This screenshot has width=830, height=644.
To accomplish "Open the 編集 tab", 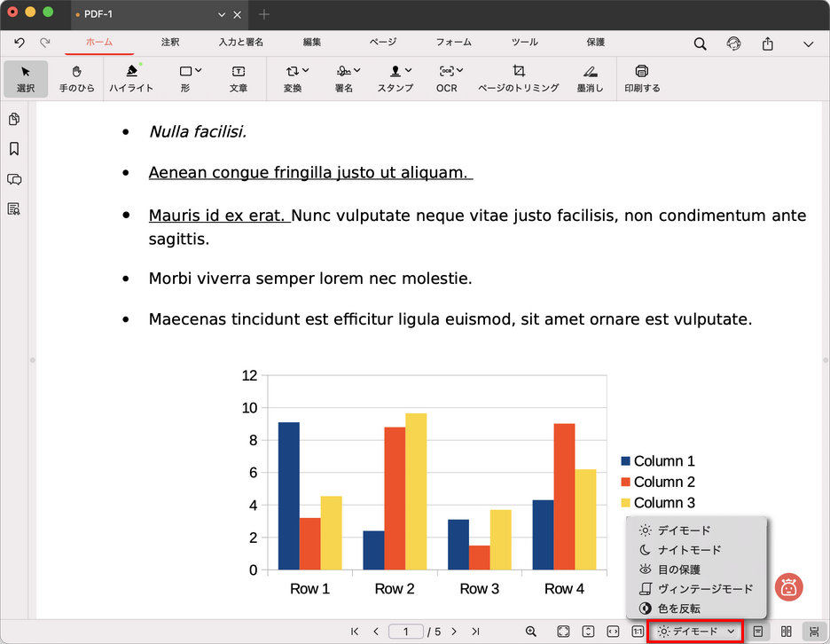I will point(312,43).
